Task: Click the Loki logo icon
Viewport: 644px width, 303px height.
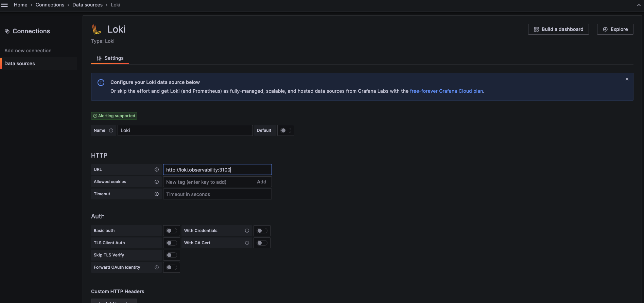Action: (97, 29)
